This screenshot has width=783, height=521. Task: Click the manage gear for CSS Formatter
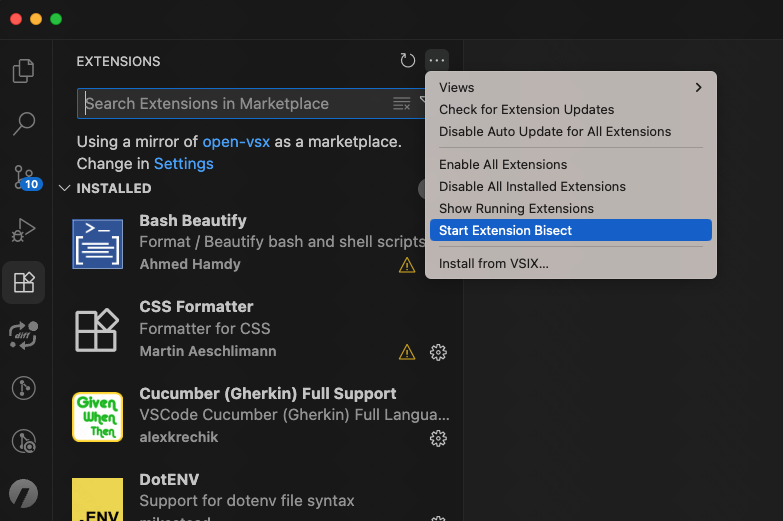437,352
